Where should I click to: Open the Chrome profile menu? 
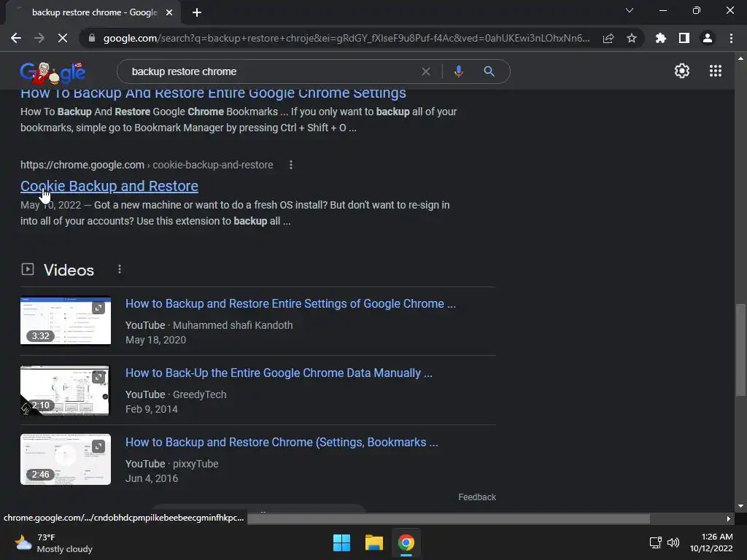(708, 38)
